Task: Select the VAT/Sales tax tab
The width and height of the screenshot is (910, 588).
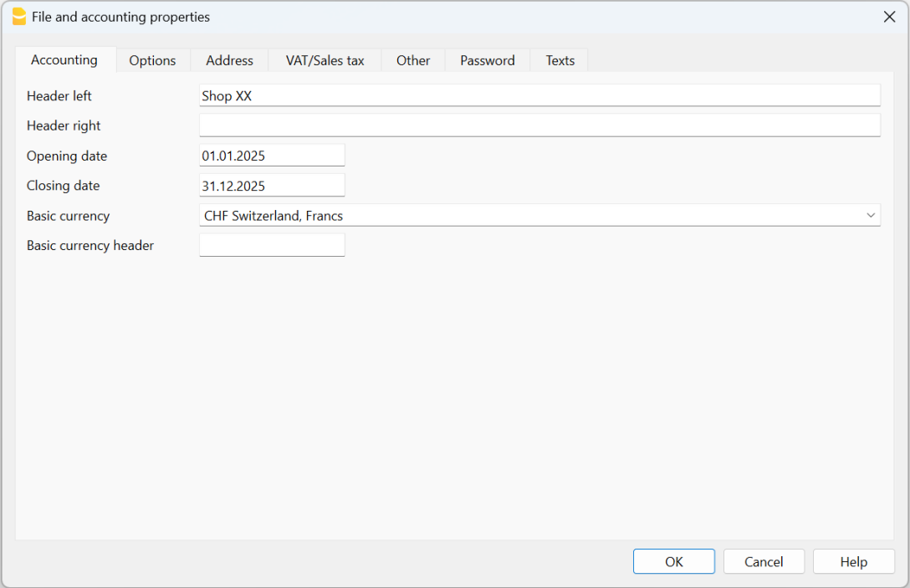Action: [325, 60]
